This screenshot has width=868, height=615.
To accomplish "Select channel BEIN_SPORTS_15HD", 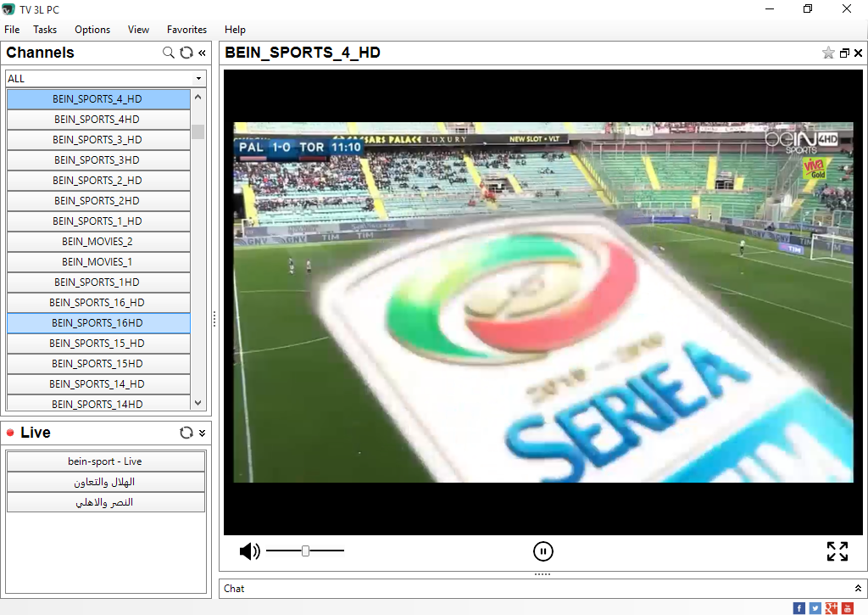I will [98, 363].
